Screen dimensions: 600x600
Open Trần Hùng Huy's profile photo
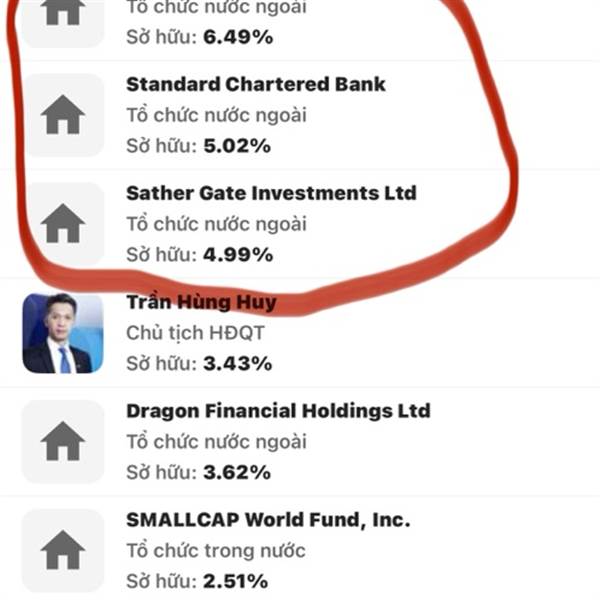point(63,333)
